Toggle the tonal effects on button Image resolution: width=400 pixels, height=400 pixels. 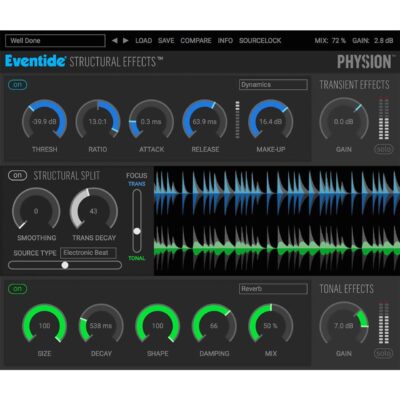click(17, 289)
